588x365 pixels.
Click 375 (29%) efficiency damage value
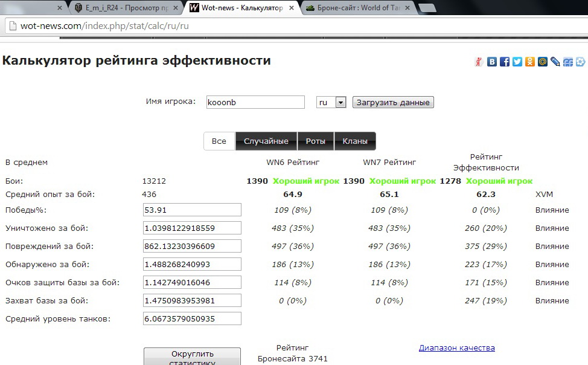486,247
